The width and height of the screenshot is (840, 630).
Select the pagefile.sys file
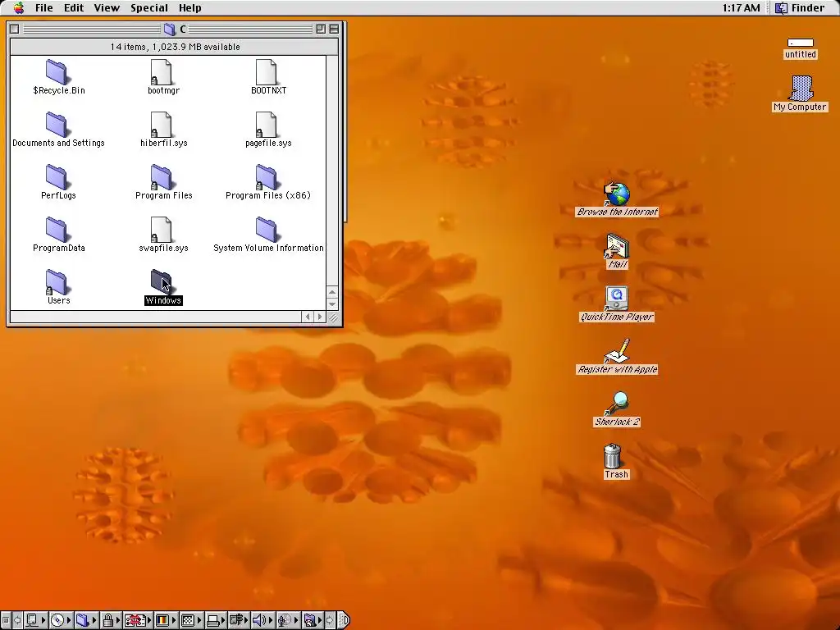click(x=268, y=130)
